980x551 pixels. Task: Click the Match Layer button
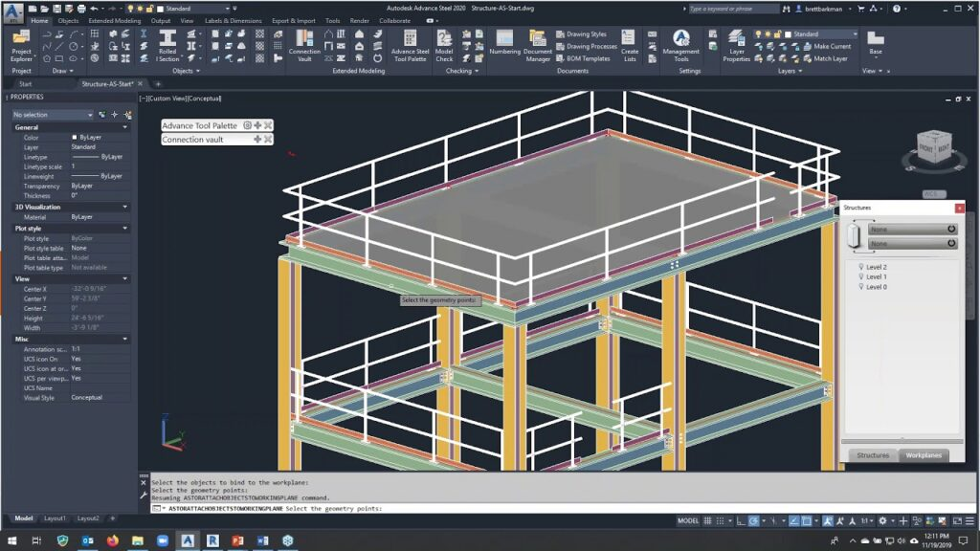click(835, 59)
